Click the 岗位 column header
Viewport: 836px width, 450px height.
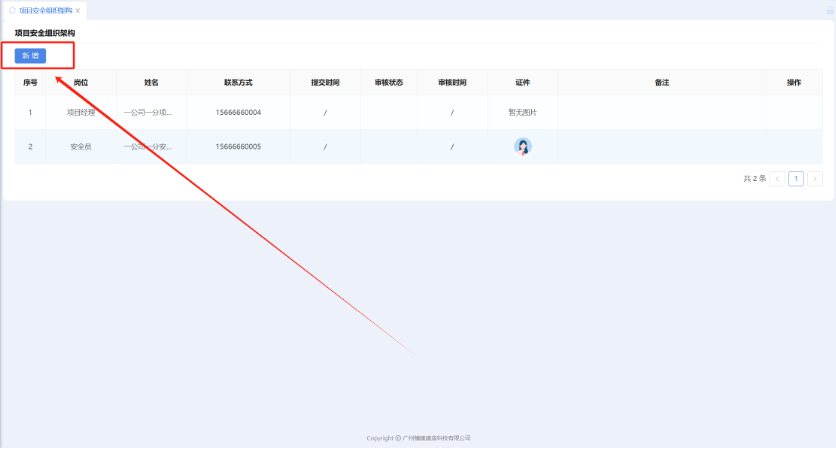(x=81, y=82)
